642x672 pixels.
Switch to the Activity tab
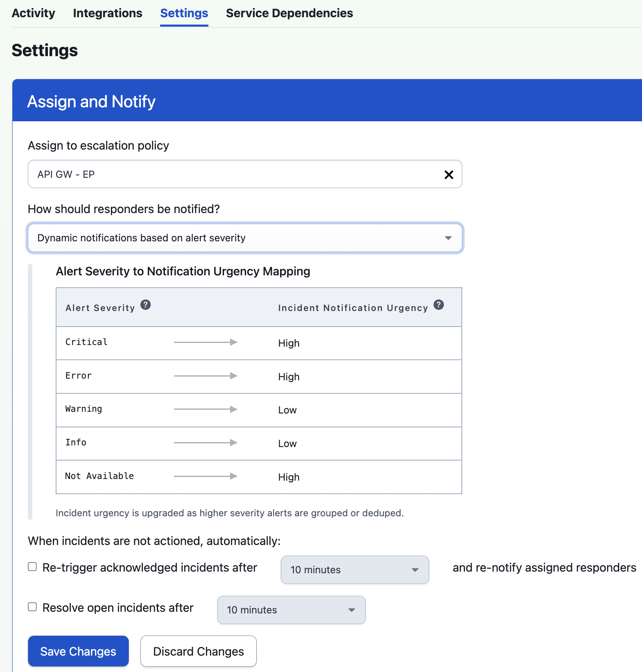(33, 13)
